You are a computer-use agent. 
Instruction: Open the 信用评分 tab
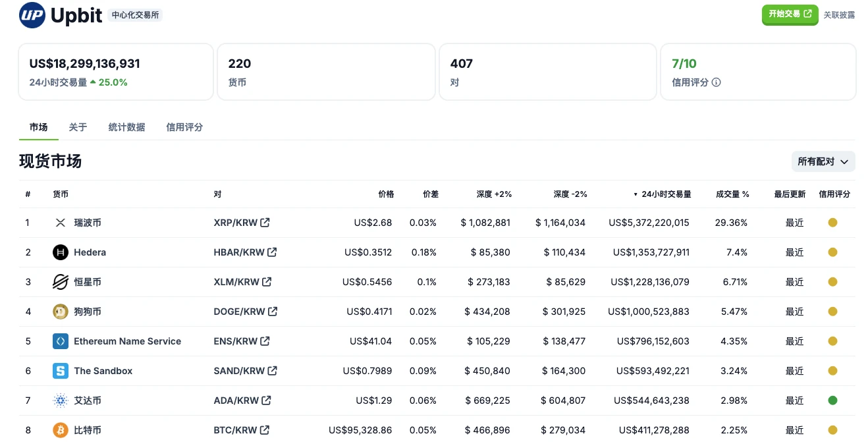pos(184,127)
